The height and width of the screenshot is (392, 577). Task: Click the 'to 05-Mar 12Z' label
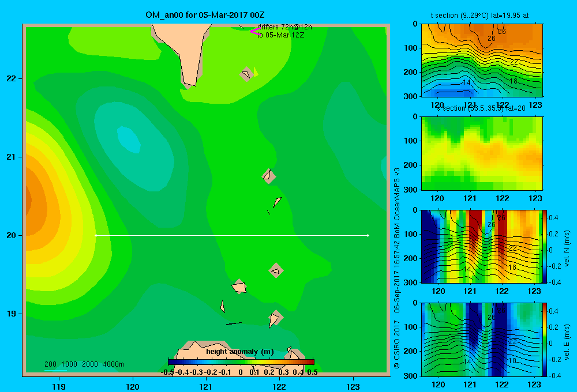click(x=280, y=35)
